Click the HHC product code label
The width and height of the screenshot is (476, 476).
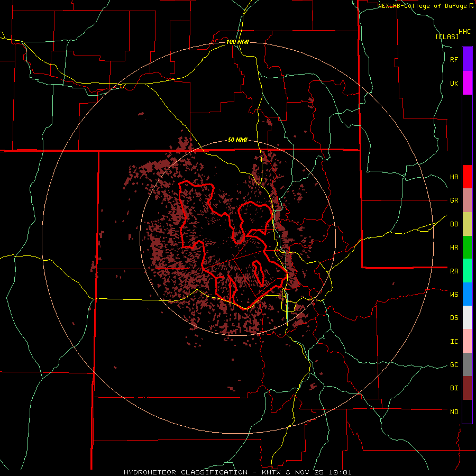coord(465,32)
